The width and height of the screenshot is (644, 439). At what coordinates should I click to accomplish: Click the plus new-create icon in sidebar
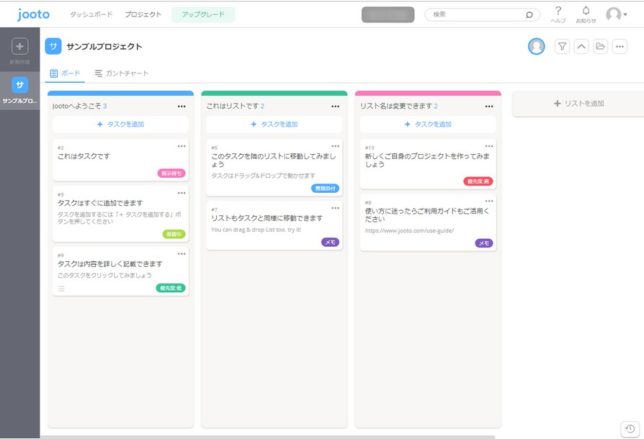20,46
